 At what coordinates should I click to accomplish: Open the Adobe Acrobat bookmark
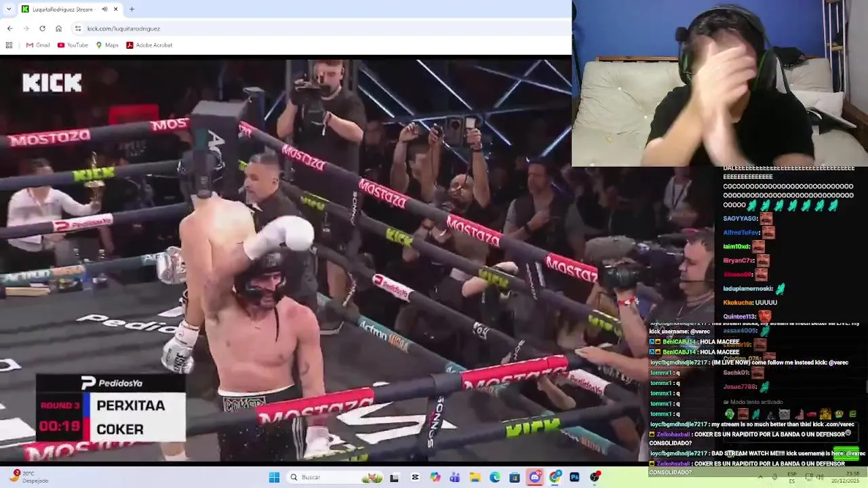[149, 45]
